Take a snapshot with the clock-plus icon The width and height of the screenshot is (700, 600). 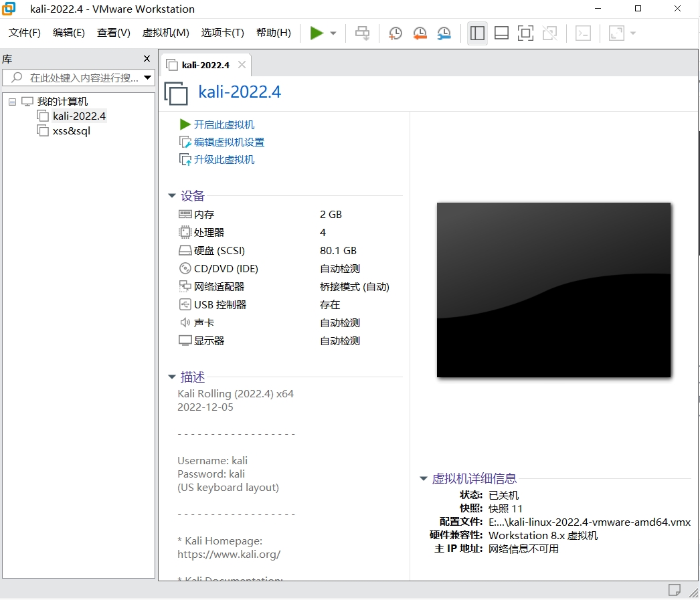[x=395, y=33]
